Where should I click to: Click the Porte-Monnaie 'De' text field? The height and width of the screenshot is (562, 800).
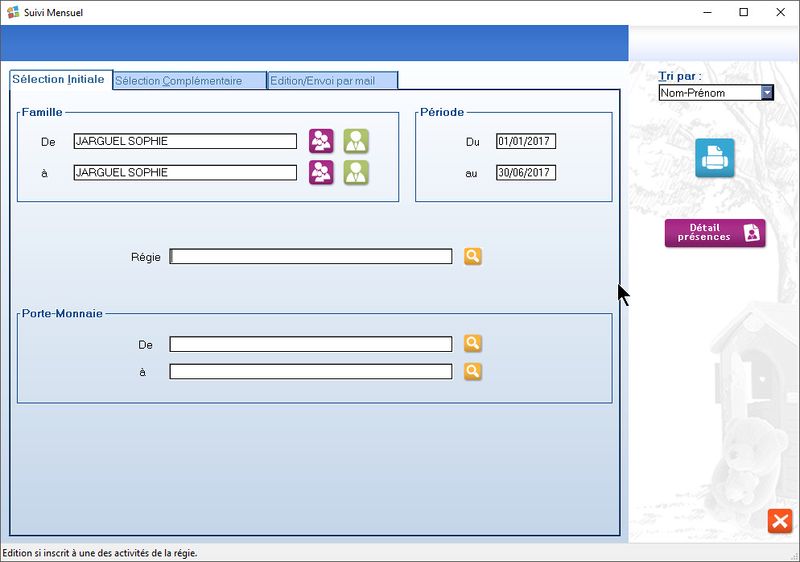point(311,344)
